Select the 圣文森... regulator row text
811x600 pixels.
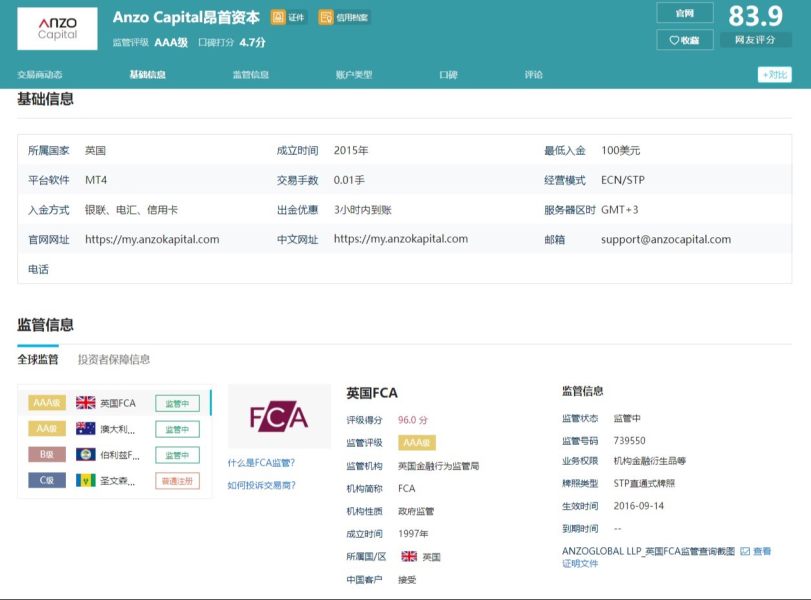117,481
